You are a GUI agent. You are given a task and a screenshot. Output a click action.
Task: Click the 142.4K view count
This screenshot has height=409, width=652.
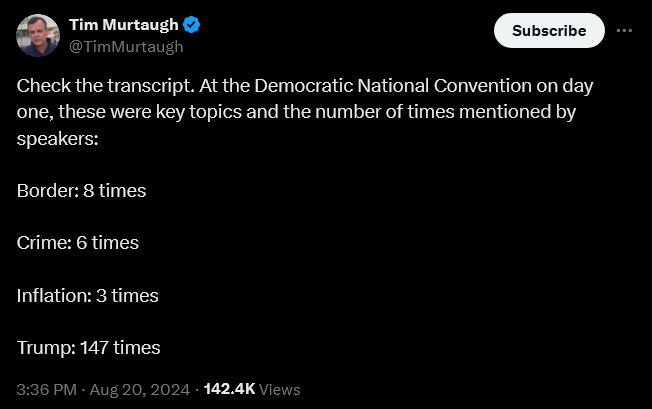point(229,389)
